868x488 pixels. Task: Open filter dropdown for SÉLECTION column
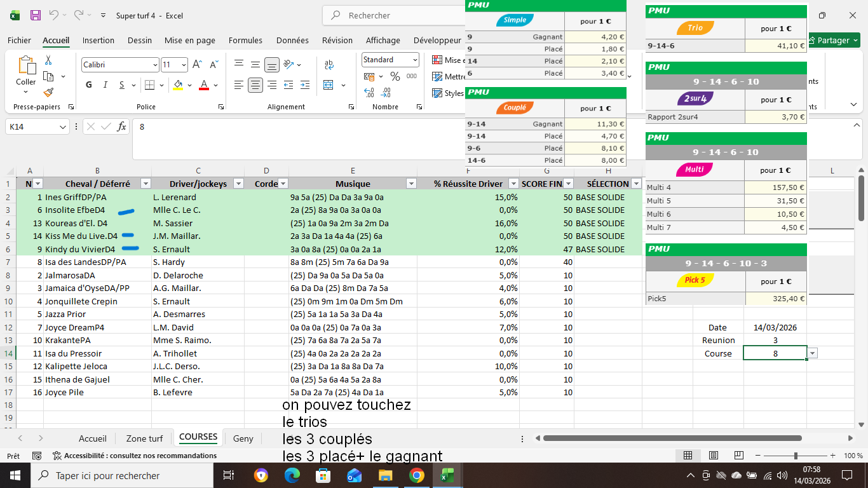point(637,184)
